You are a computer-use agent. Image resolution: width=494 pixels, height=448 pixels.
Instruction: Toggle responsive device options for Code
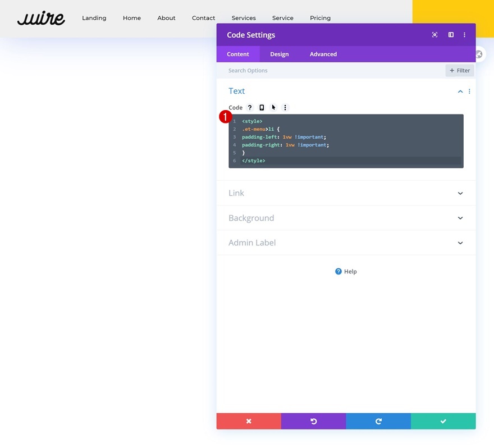point(262,107)
